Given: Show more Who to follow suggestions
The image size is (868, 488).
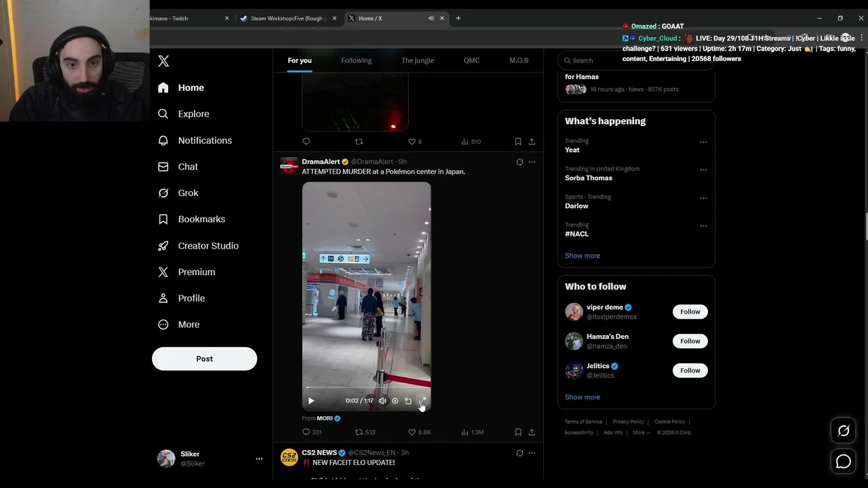Looking at the screenshot, I should tap(583, 397).
